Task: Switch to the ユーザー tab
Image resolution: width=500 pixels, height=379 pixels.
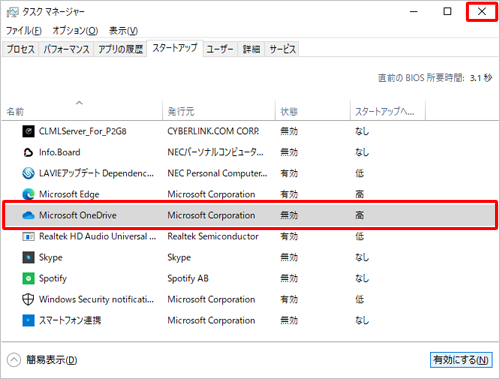Action: pyautogui.click(x=220, y=49)
